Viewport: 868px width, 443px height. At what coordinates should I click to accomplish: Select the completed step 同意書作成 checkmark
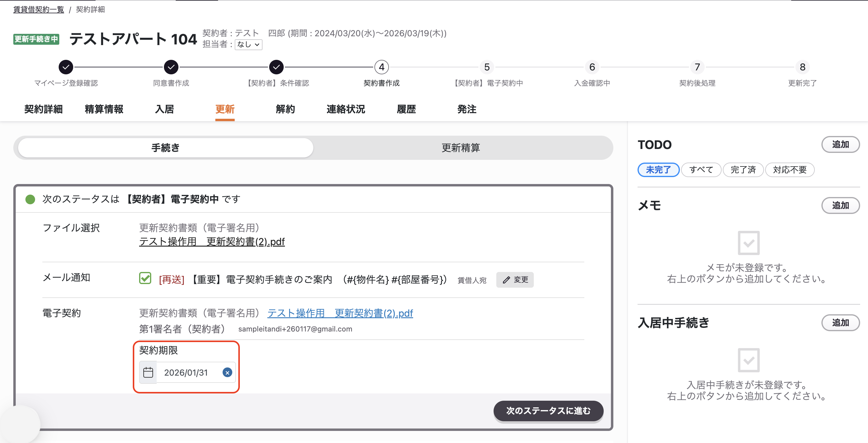(x=171, y=67)
